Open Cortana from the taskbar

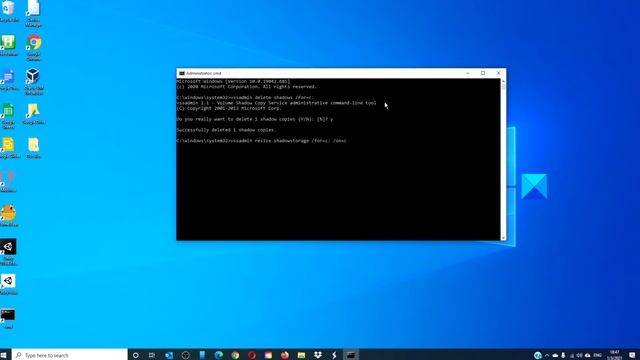point(136,355)
